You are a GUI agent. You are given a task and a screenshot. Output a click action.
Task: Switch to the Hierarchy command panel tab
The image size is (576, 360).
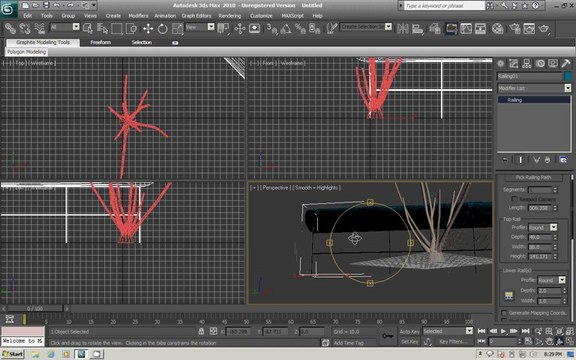tap(527, 64)
